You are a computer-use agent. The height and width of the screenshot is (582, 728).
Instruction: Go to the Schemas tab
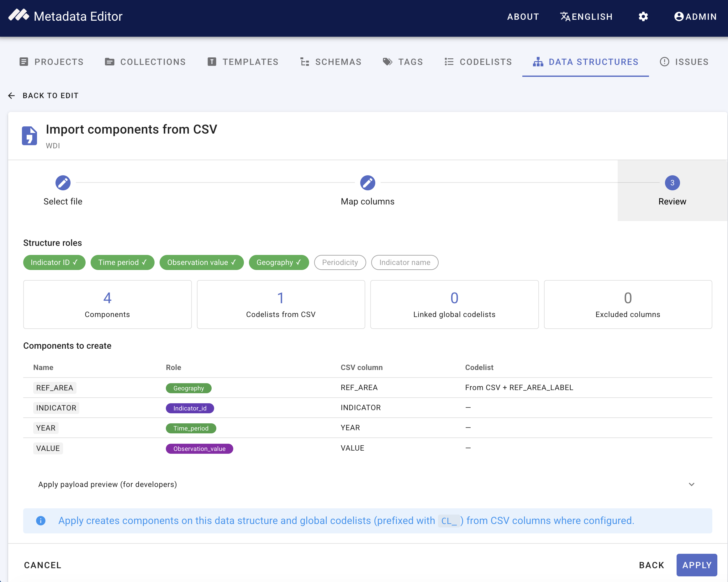[331, 62]
